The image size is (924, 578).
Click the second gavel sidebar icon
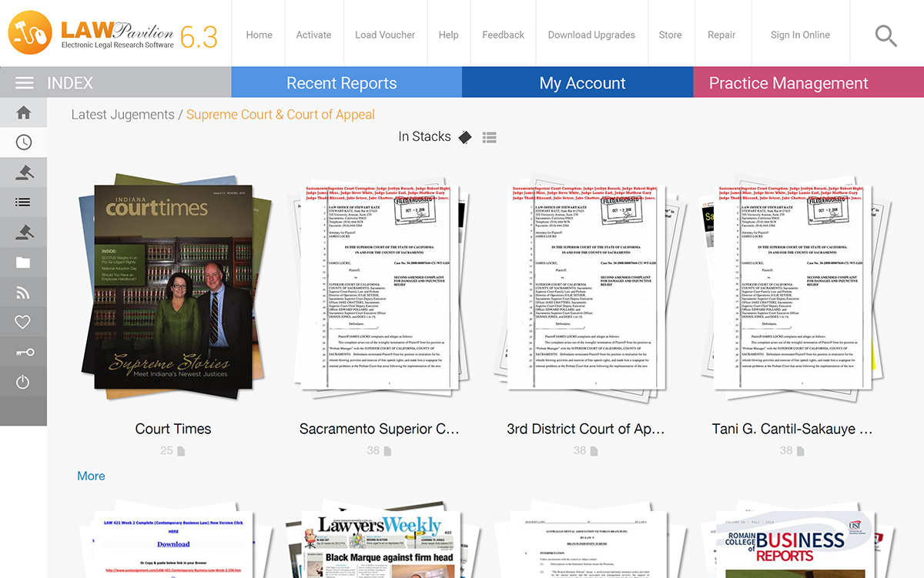(x=23, y=232)
